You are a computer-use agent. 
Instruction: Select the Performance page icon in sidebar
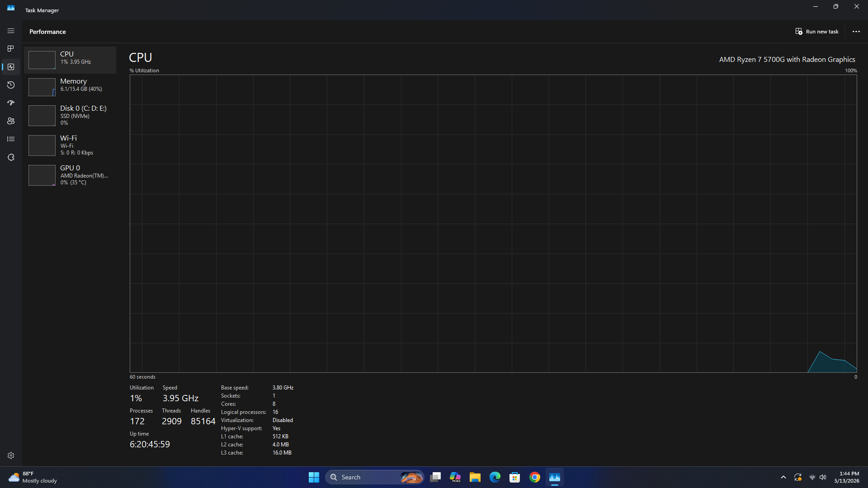coord(11,67)
